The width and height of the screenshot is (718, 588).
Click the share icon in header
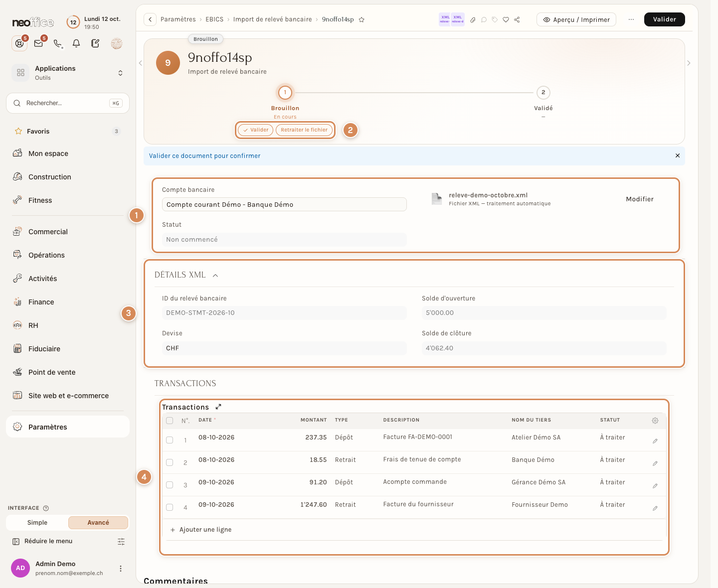click(517, 20)
